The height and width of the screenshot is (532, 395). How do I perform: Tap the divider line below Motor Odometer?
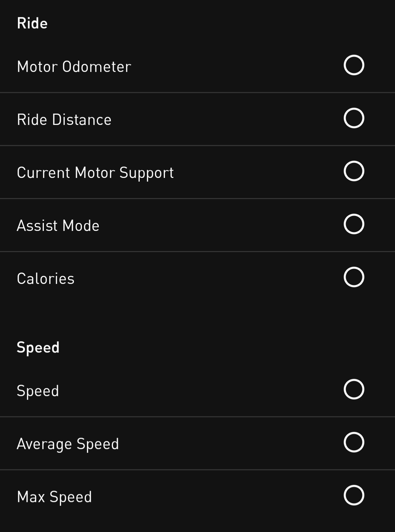197,92
